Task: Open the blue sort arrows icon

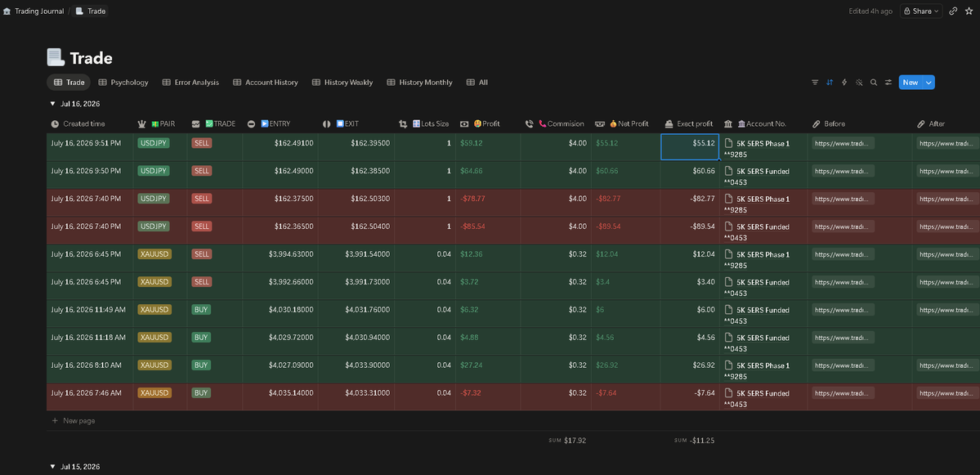Action: (830, 83)
